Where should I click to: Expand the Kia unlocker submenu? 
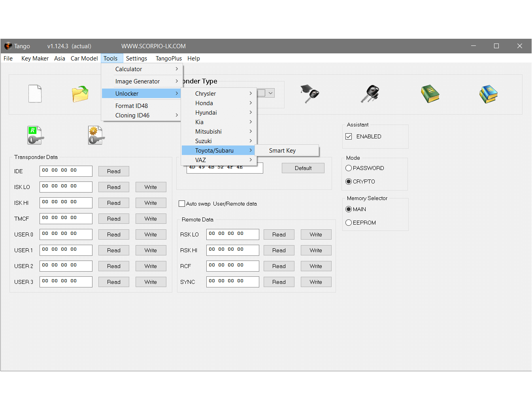[x=219, y=122]
